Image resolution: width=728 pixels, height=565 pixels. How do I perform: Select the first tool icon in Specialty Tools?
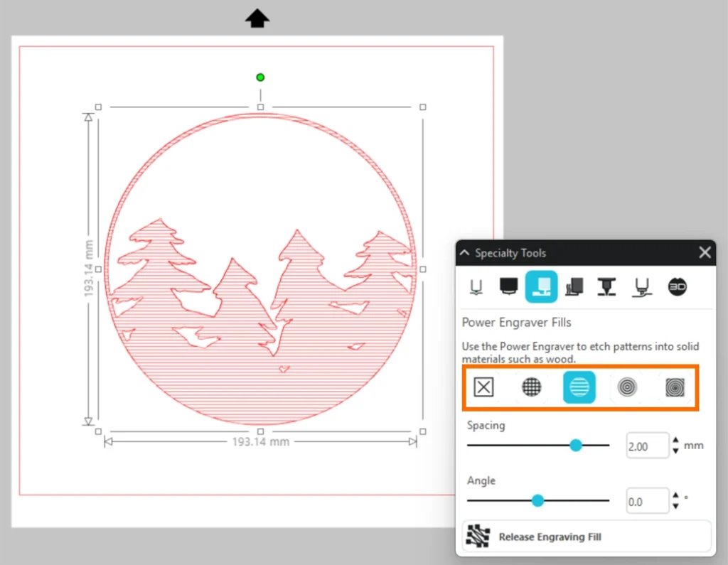pos(476,286)
